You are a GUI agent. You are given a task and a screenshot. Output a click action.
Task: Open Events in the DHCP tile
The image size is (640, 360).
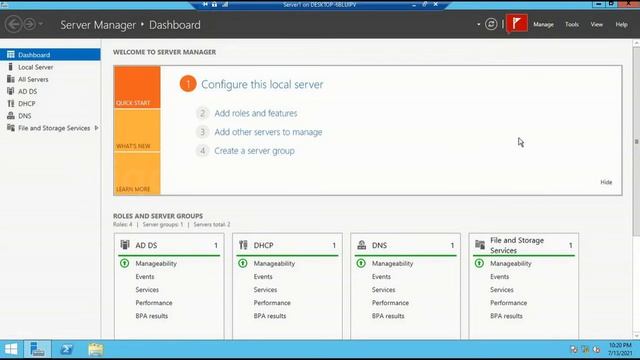[x=263, y=277]
